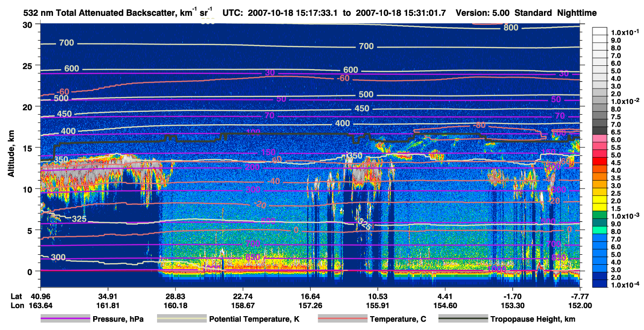Click the latitude value '16.64'

(x=310, y=296)
